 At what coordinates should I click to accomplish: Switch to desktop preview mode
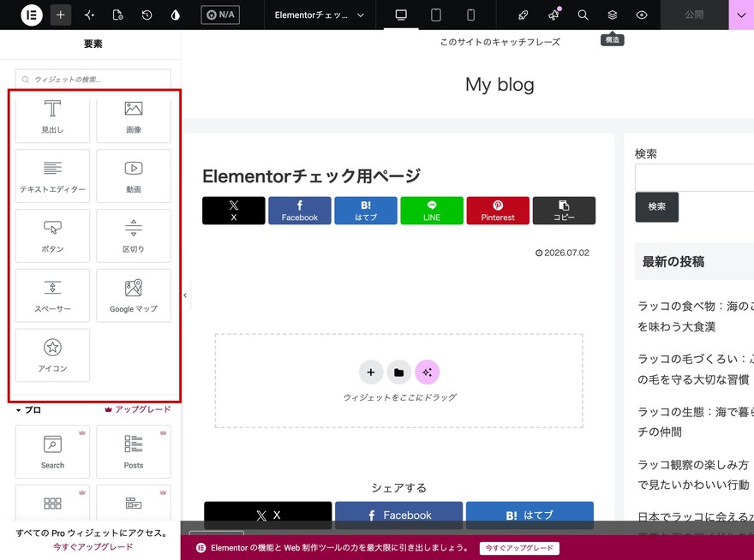401,15
